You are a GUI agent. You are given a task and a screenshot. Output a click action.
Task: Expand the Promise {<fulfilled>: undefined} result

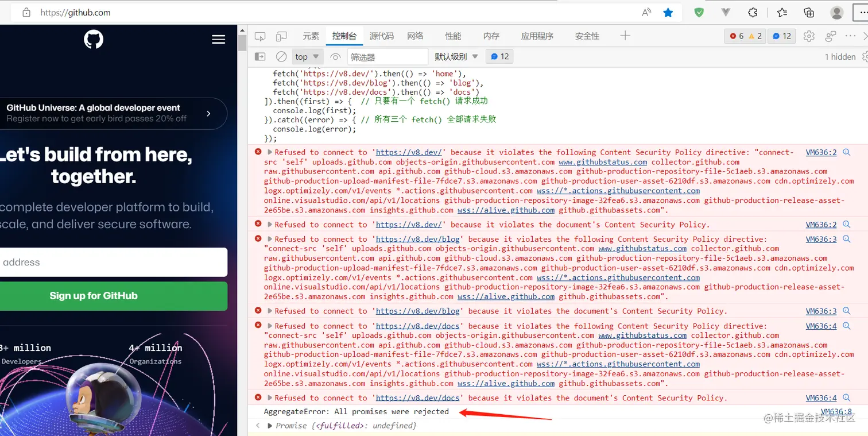(270, 426)
